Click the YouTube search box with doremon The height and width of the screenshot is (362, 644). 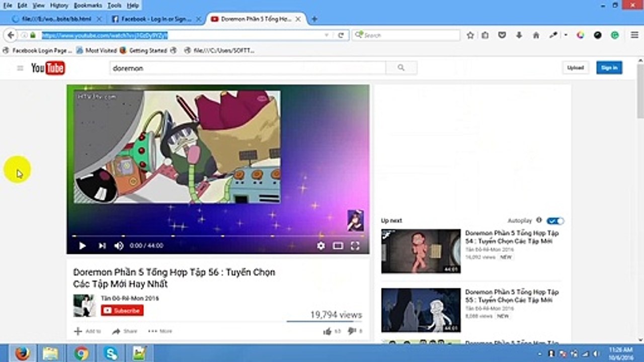248,68
